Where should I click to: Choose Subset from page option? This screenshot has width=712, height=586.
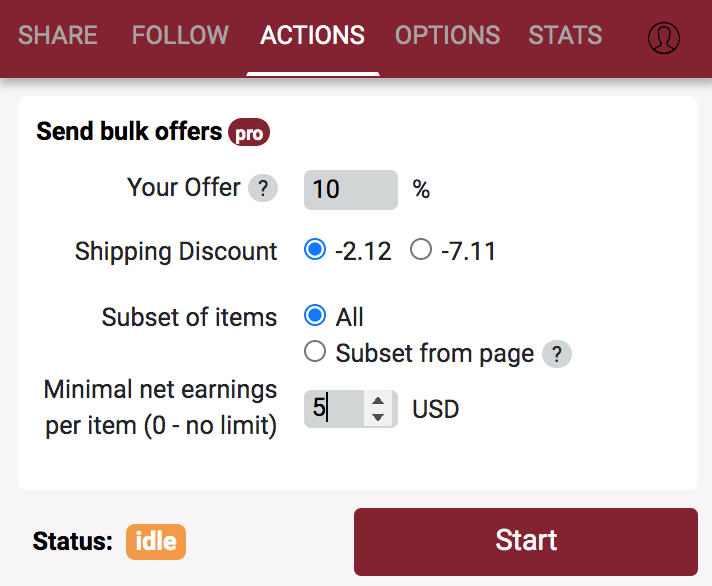point(315,352)
